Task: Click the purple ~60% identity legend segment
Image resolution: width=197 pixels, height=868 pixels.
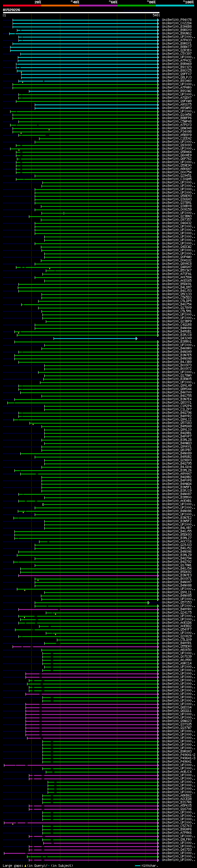Action: (x=98, y=6)
